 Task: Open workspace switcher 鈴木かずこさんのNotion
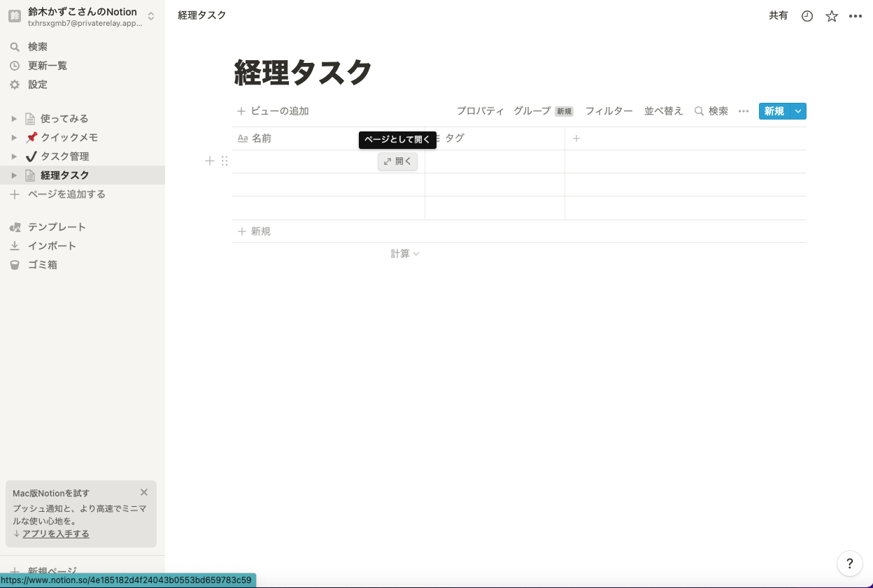tap(82, 17)
